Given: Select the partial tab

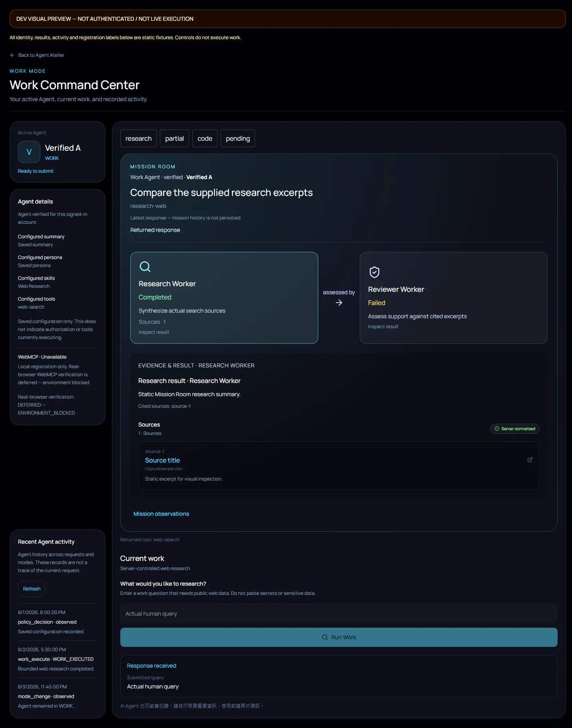Looking at the screenshot, I should [175, 138].
